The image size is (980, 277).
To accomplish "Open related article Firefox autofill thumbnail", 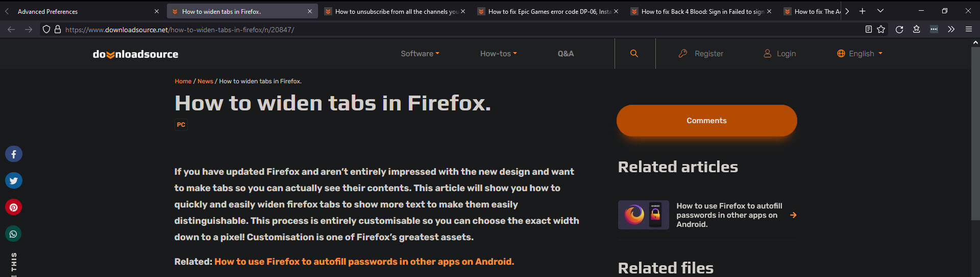I will click(x=644, y=215).
